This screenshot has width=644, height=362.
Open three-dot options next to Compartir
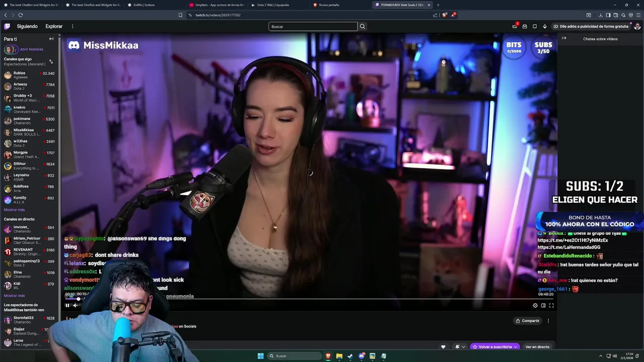click(x=548, y=321)
